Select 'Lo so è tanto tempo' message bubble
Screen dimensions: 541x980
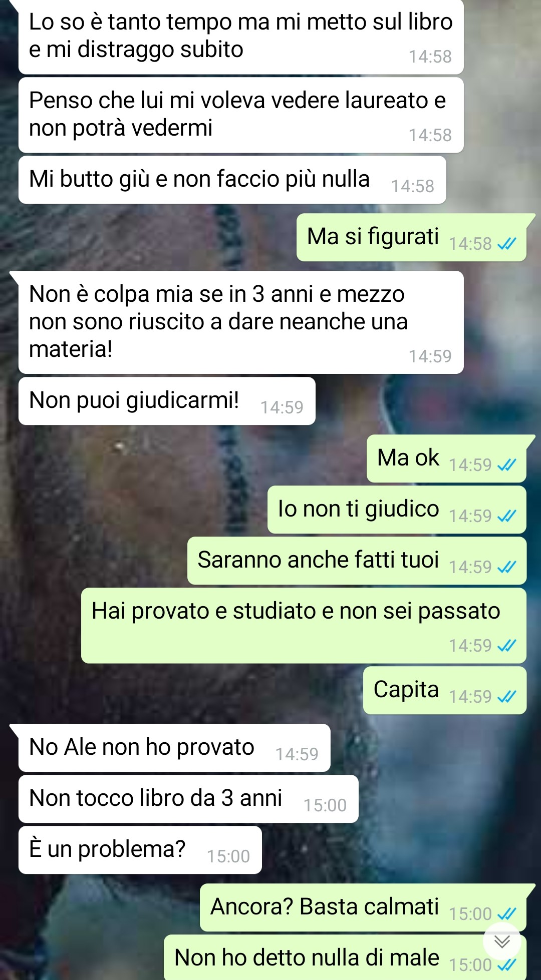pos(241,37)
